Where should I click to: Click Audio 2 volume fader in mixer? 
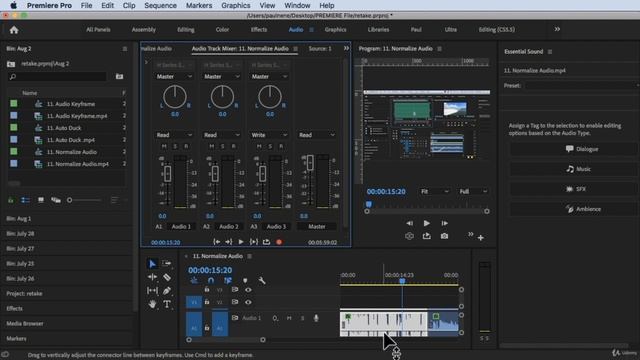[x=215, y=174]
